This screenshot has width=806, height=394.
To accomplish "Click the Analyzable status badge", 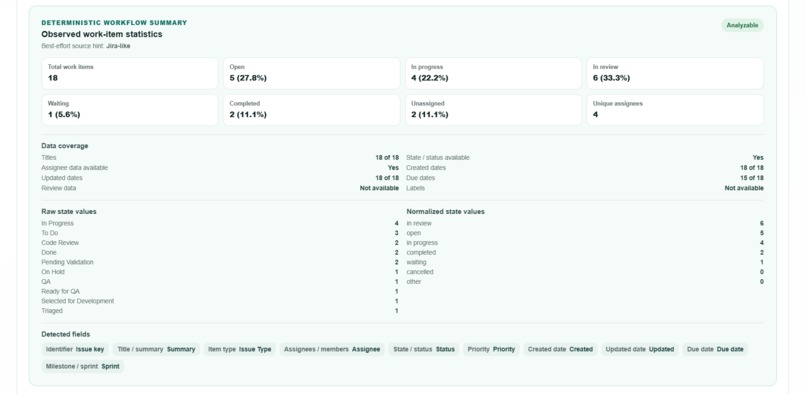I will [x=742, y=25].
